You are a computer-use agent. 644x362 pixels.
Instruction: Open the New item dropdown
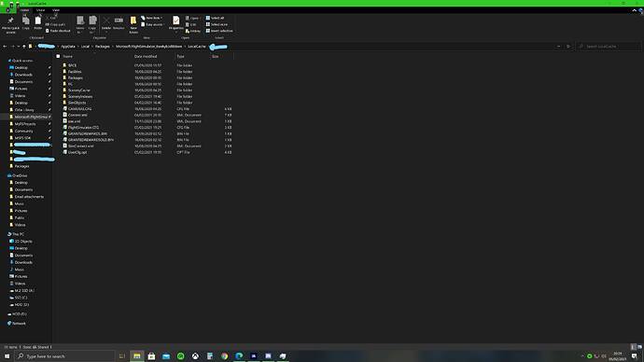pos(151,18)
